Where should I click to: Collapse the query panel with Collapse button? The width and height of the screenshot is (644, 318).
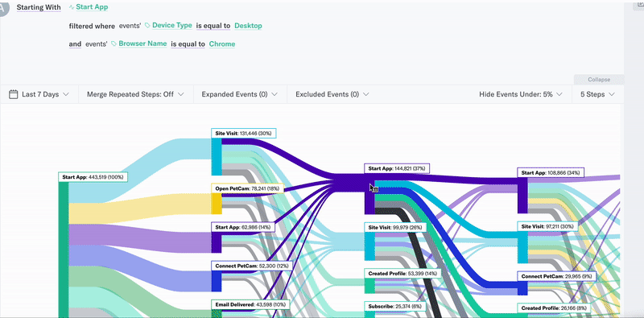click(599, 80)
